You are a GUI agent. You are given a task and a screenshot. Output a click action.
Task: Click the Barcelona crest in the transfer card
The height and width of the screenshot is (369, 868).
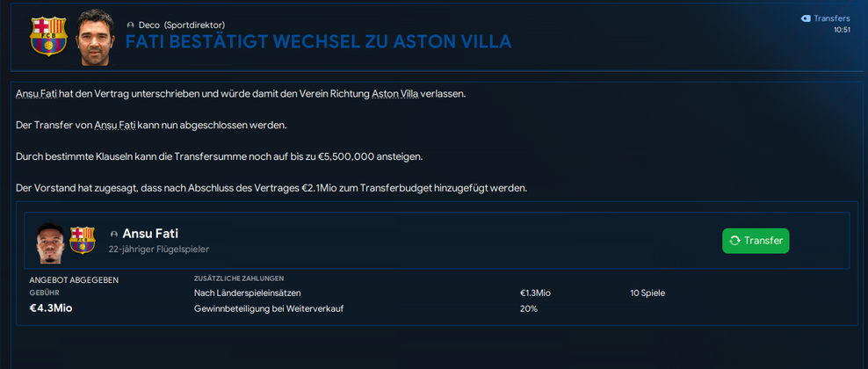[82, 241]
